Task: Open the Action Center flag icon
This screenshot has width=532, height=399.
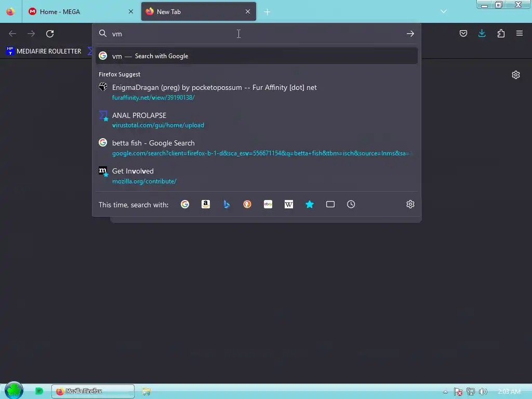Action: click(458, 392)
